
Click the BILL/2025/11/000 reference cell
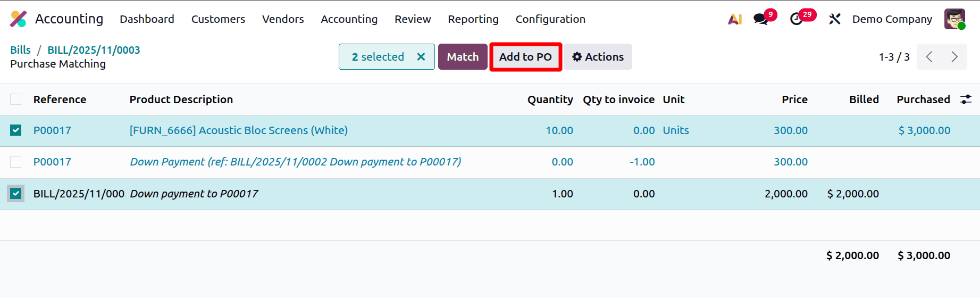coord(79,194)
